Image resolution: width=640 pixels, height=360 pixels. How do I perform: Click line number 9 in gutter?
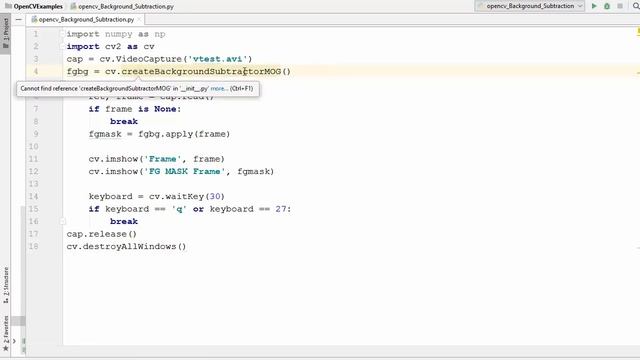click(x=36, y=134)
